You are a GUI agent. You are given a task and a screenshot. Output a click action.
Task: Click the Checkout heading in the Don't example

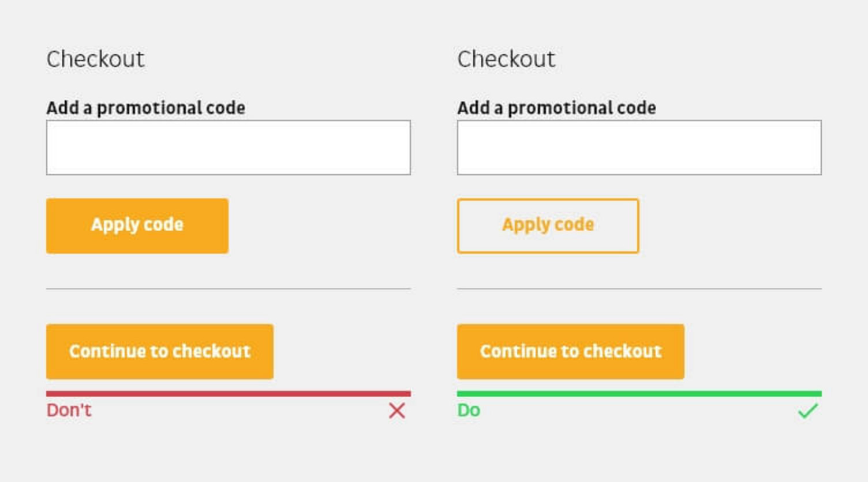point(96,59)
